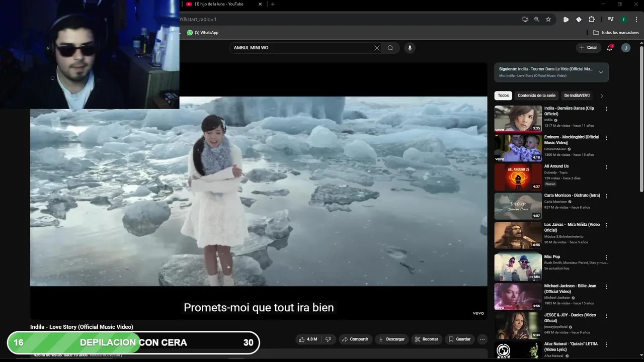This screenshot has width=644, height=362.
Task: Open the Extensions puzzle-piece icon
Action: click(592, 19)
